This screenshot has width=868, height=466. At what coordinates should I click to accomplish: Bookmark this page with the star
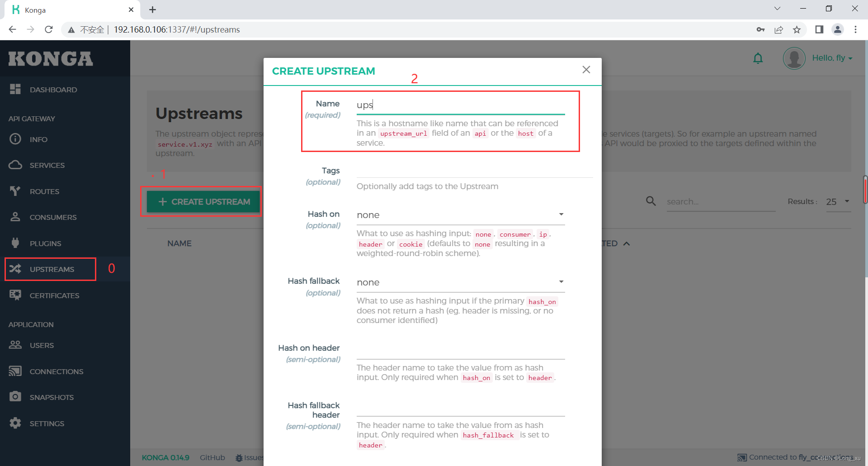797,29
